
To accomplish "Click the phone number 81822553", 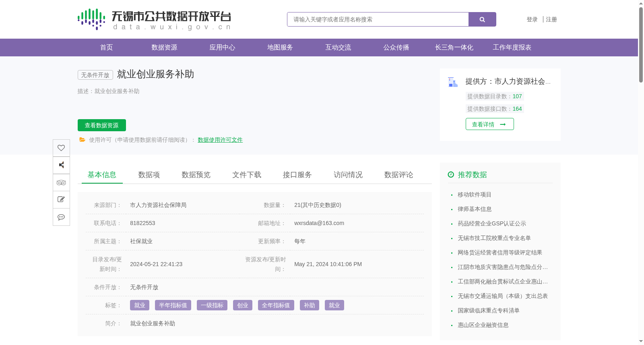I will tap(142, 223).
